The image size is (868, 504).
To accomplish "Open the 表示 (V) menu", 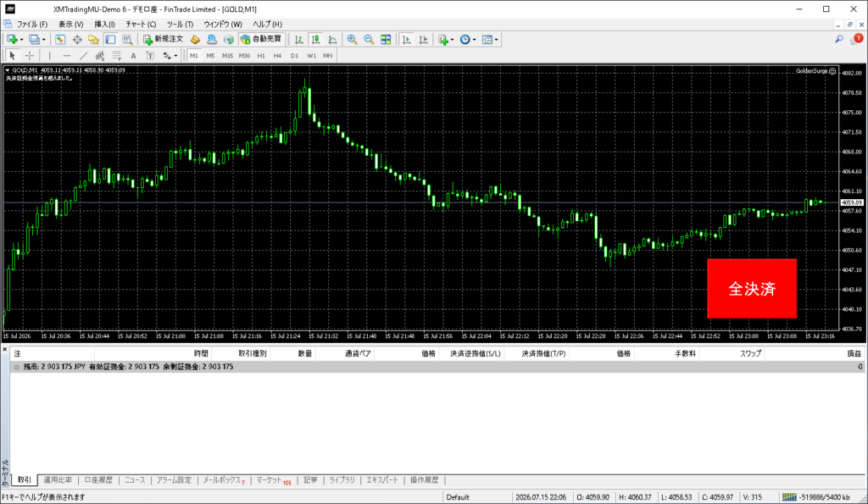I will (71, 25).
